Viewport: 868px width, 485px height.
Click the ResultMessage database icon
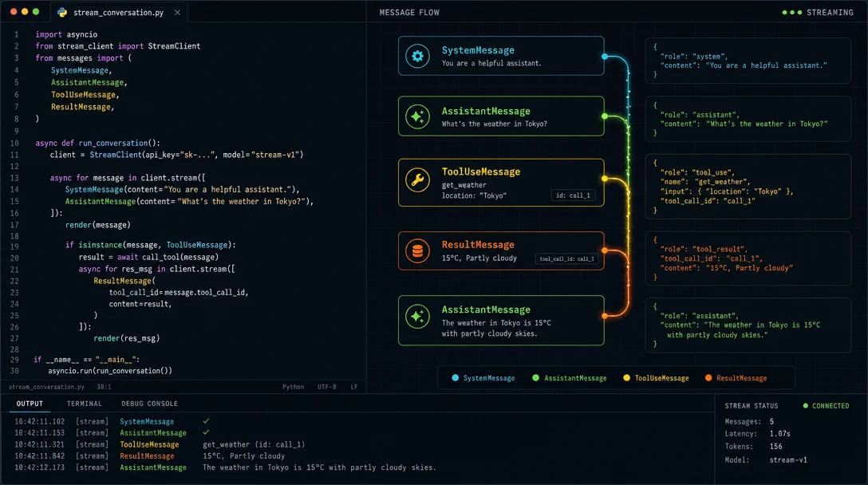(x=417, y=250)
